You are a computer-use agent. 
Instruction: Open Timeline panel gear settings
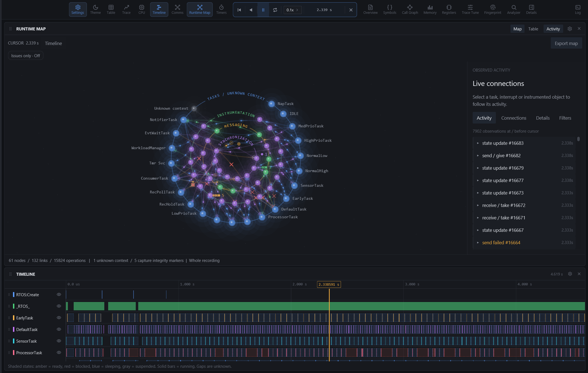570,274
